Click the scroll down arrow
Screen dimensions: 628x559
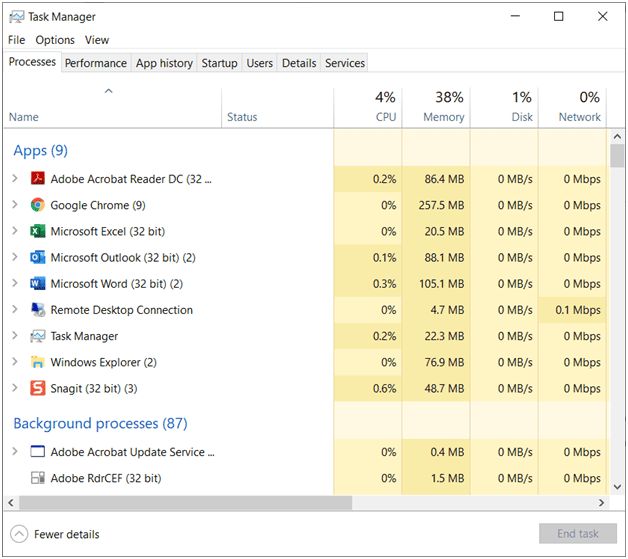click(617, 487)
